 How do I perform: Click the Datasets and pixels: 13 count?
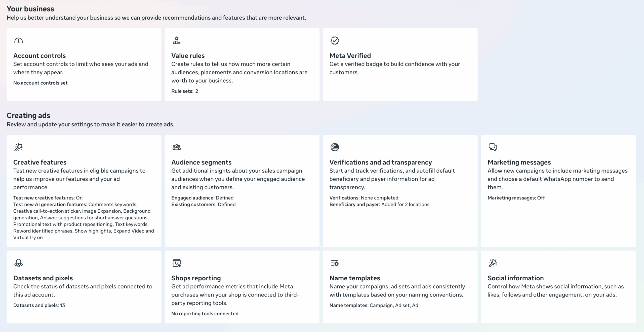(39, 305)
